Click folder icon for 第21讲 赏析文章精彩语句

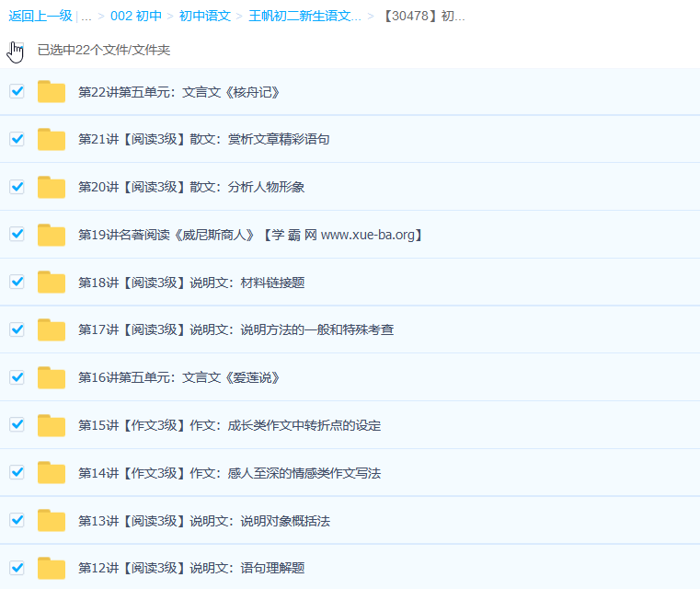(x=52, y=139)
